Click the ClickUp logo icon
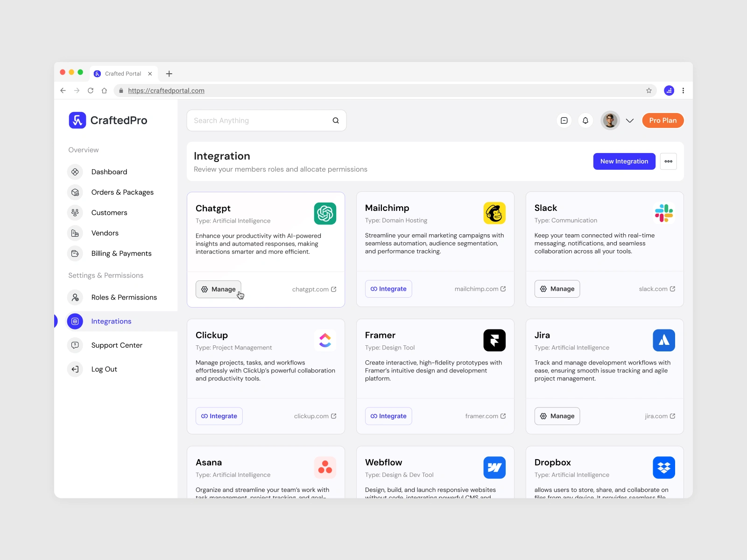The height and width of the screenshot is (560, 747). click(325, 340)
